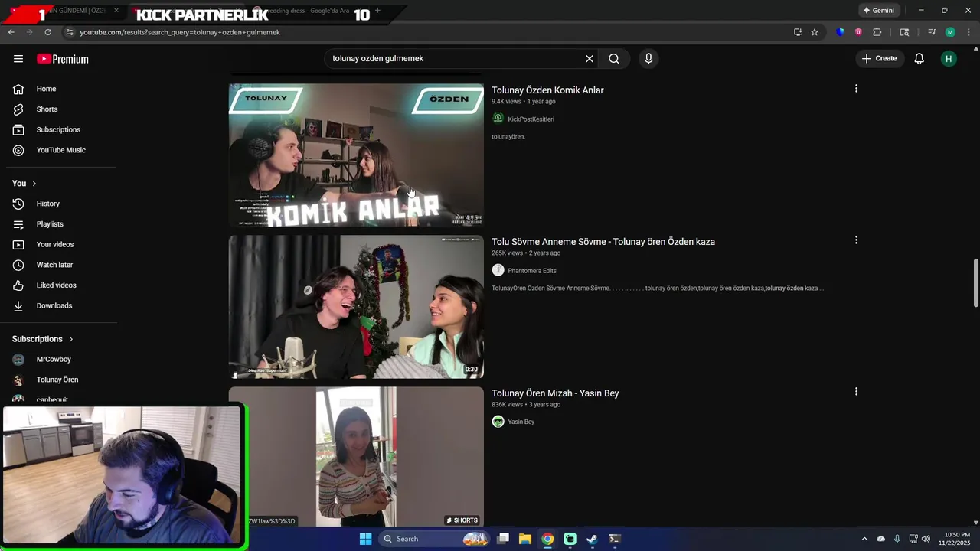Open more options for Tolu Sövme Anneme Sövme
Image resolution: width=980 pixels, height=551 pixels.
point(856,240)
